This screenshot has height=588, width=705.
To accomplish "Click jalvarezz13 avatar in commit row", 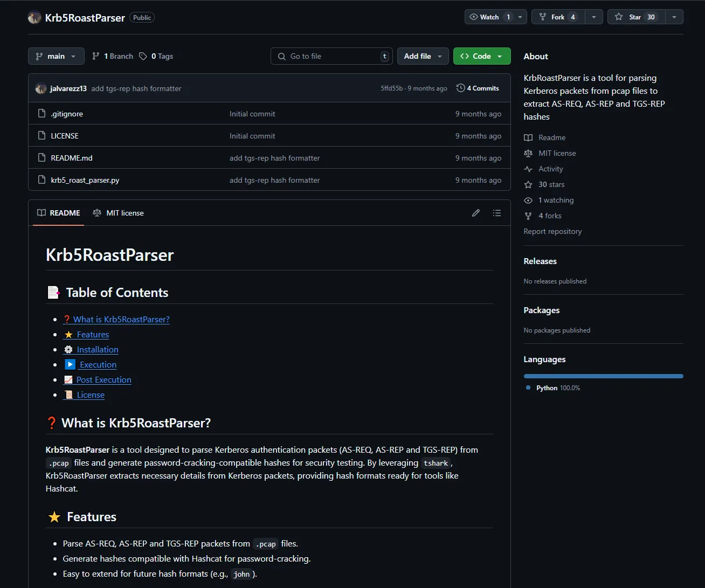I will (41, 88).
